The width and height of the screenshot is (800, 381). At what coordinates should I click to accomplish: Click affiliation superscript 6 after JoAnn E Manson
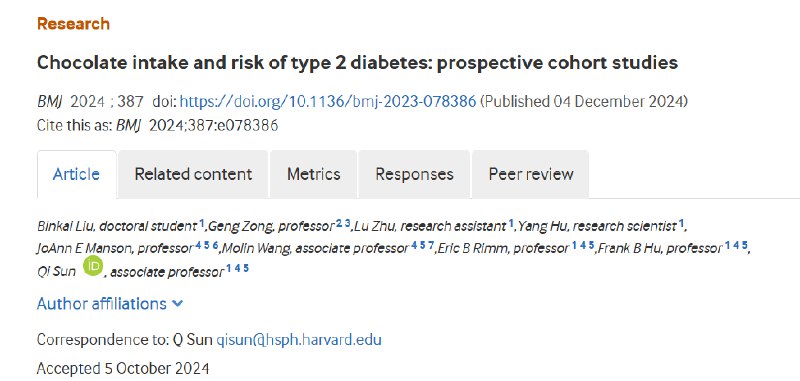click(216, 245)
